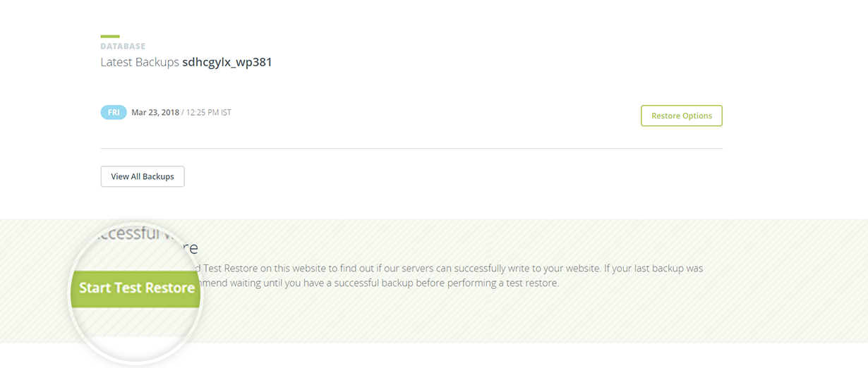Viewport: 868px width, 368px height.
Task: Click the Restore Options button
Action: [x=681, y=116]
